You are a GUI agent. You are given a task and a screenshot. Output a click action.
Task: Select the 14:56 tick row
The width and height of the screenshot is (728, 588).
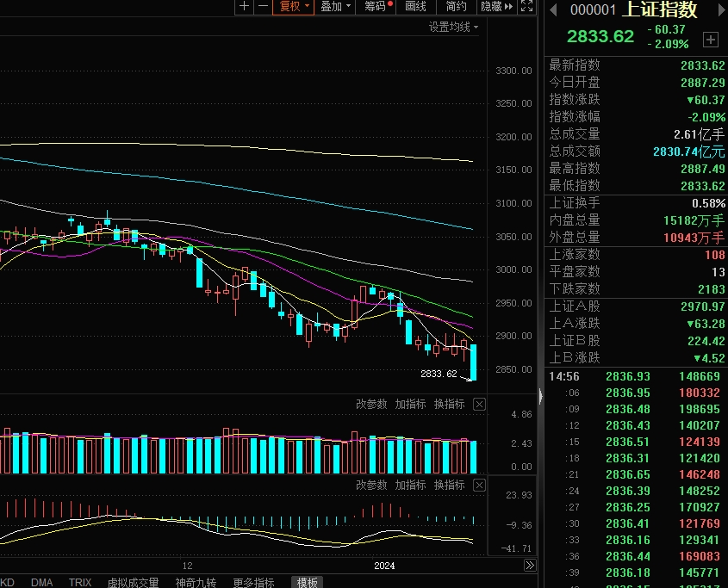(636, 376)
